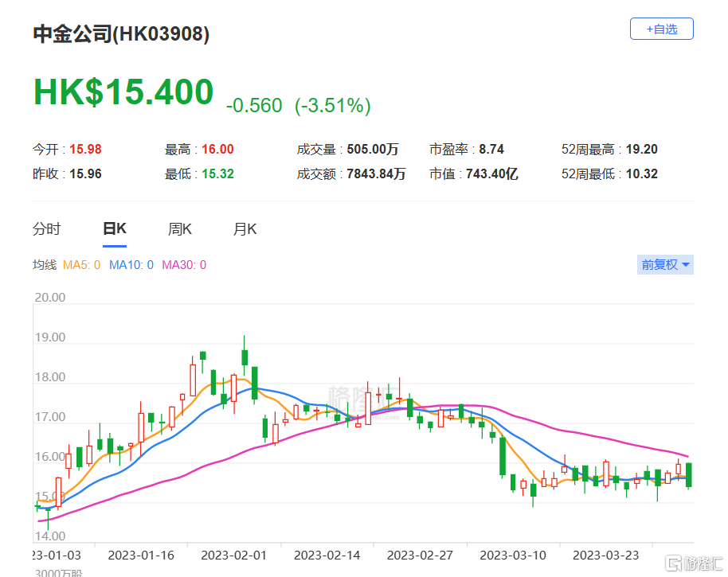Click the 均线 moving average legend label
728x577 pixels.
[x=45, y=265]
